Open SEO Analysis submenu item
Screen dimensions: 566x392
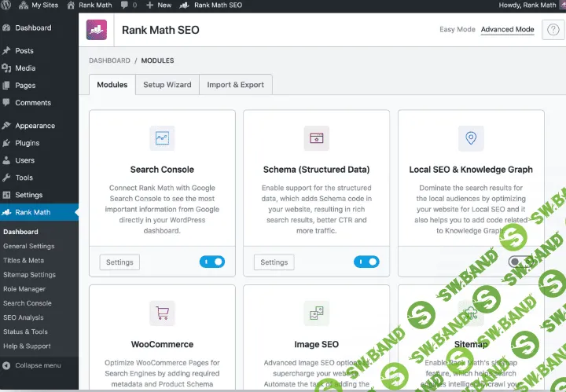24,317
